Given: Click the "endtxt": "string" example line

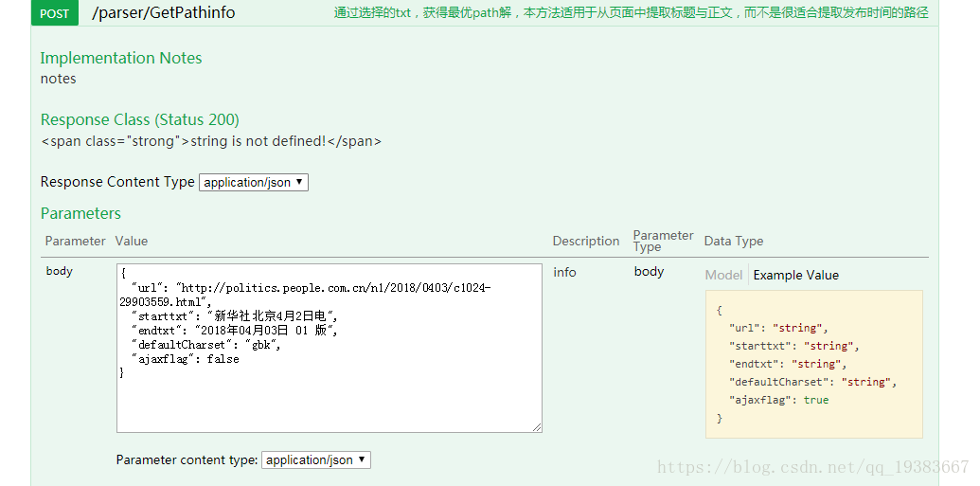Looking at the screenshot, I should tap(788, 364).
